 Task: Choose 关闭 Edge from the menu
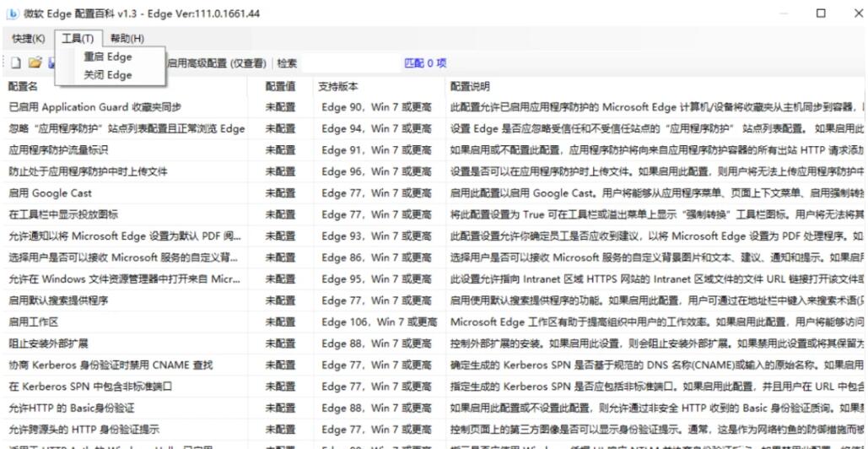108,75
